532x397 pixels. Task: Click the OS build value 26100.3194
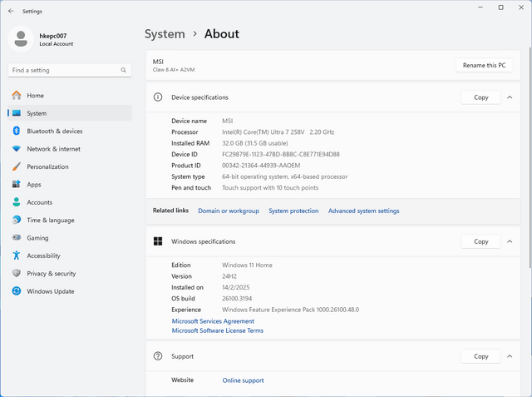[x=237, y=299]
